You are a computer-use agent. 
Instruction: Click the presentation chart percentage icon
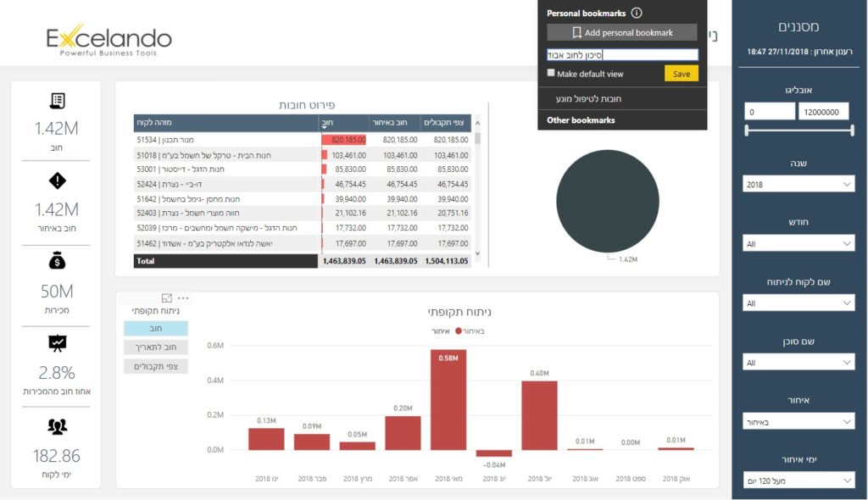[x=57, y=343]
